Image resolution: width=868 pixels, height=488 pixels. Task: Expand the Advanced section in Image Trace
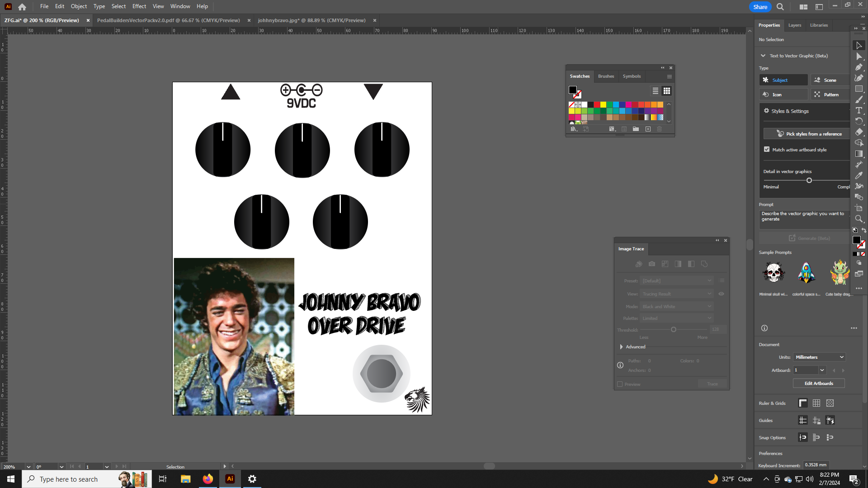coord(622,347)
